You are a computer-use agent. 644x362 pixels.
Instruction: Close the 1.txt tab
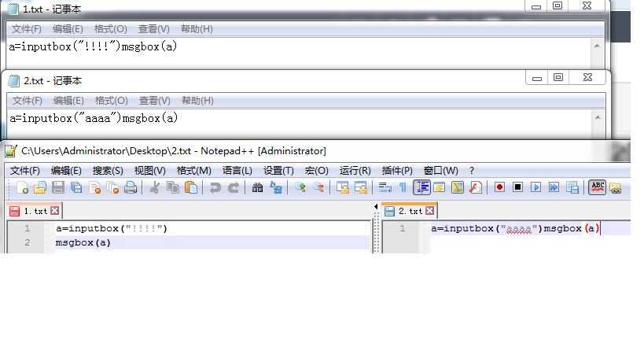[54, 211]
